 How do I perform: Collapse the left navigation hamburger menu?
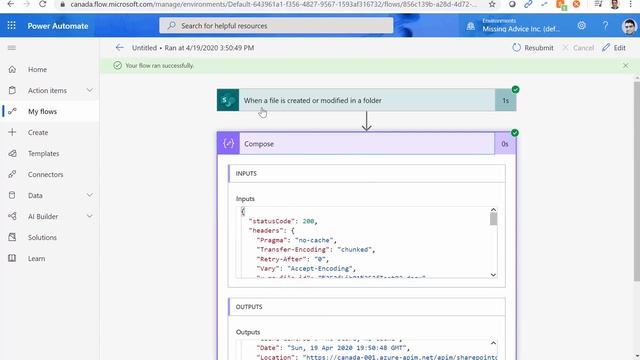pyautogui.click(x=12, y=48)
